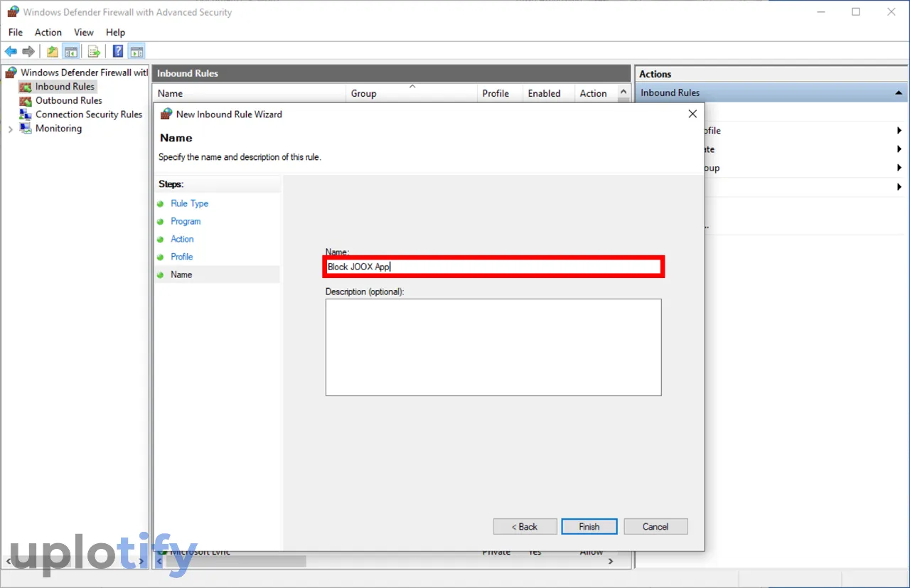Open the submenu arrow beside 'ofile' in Actions
910x588 pixels.
[899, 131]
